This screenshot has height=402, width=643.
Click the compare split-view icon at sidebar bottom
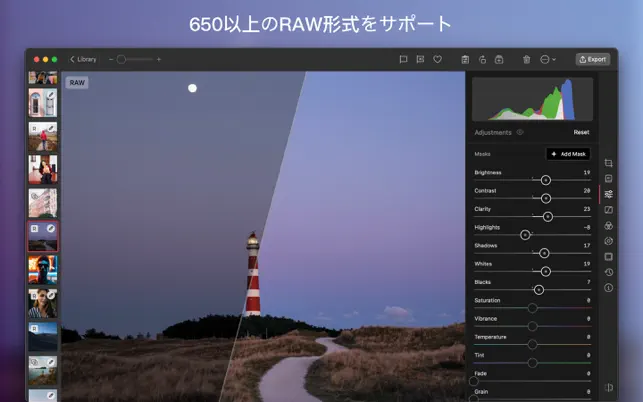tap(609, 387)
